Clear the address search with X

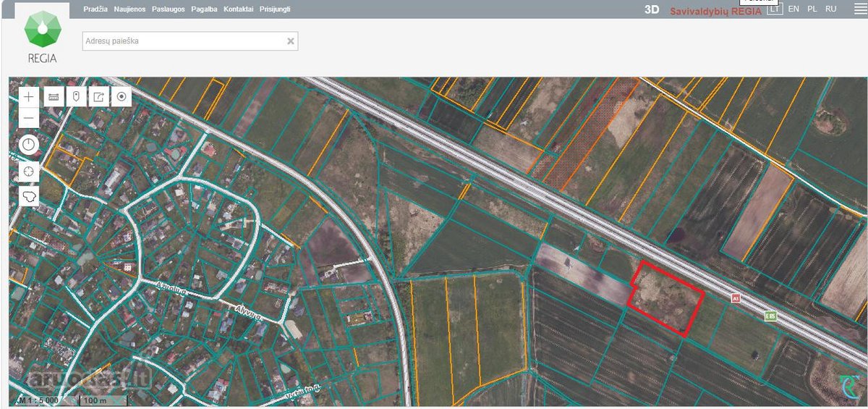tap(291, 41)
